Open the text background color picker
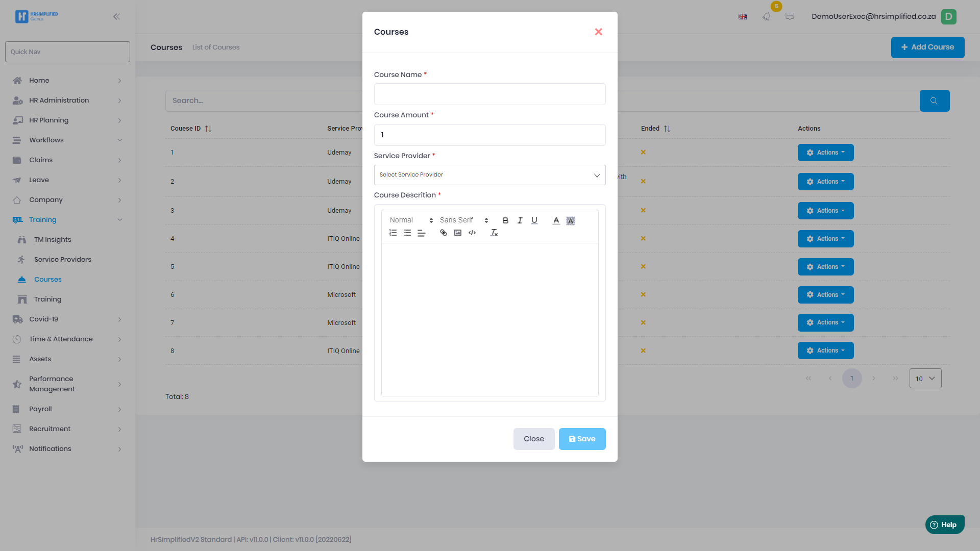The image size is (980, 551). [x=570, y=220]
